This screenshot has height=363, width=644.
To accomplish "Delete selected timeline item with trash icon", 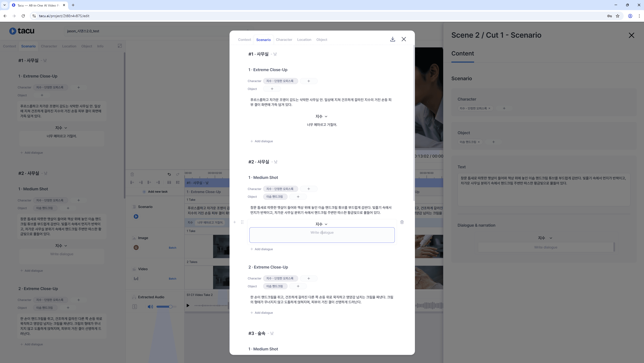I will coord(132,174).
